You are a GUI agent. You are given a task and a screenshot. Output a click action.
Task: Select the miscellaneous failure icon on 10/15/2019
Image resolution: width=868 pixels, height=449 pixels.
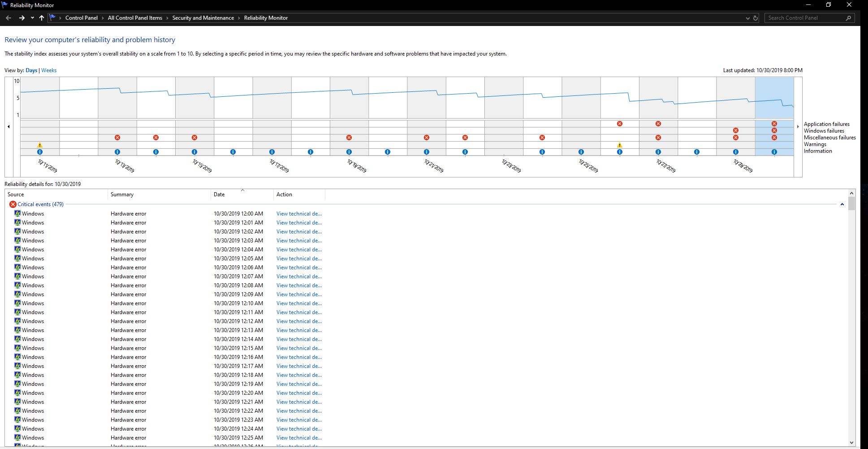pyautogui.click(x=194, y=138)
